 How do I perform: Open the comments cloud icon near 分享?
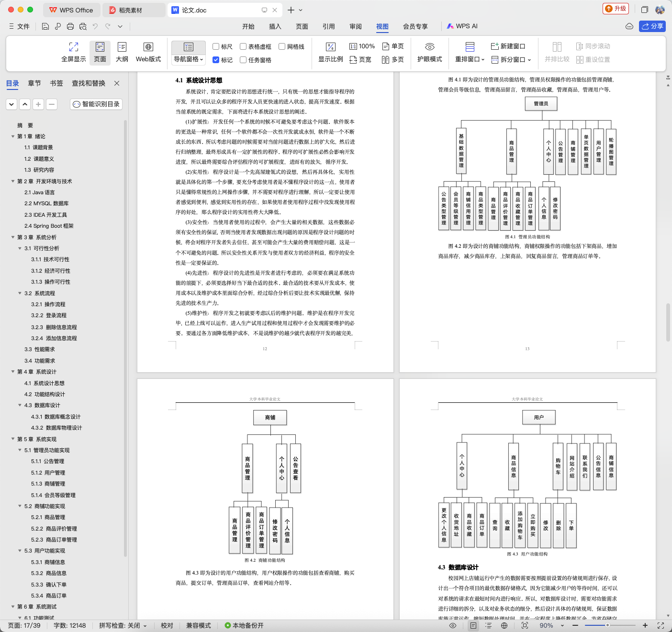[629, 26]
